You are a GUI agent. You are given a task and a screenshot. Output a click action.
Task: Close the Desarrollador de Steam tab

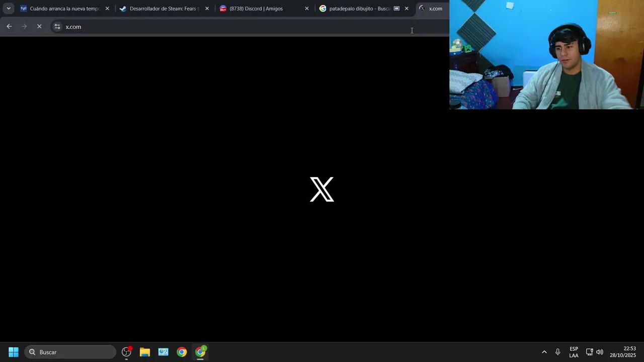[207, 9]
